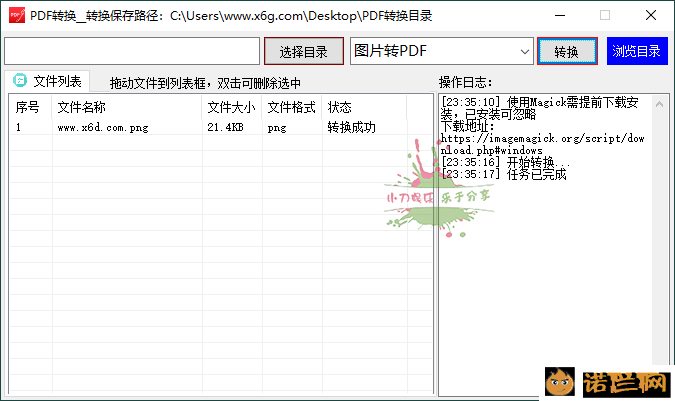Click the 21.4KB file size cell
Image resolution: width=675 pixels, height=401 pixels.
point(225,127)
